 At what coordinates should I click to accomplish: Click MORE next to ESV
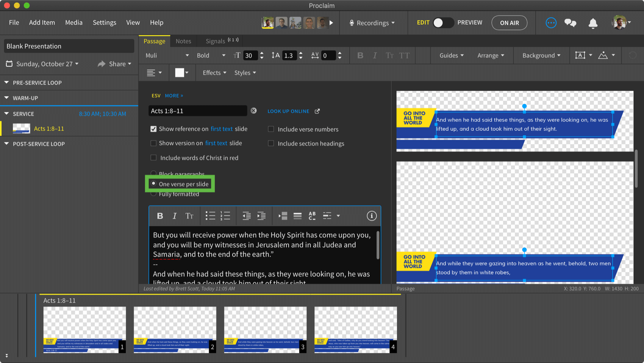pyautogui.click(x=174, y=96)
